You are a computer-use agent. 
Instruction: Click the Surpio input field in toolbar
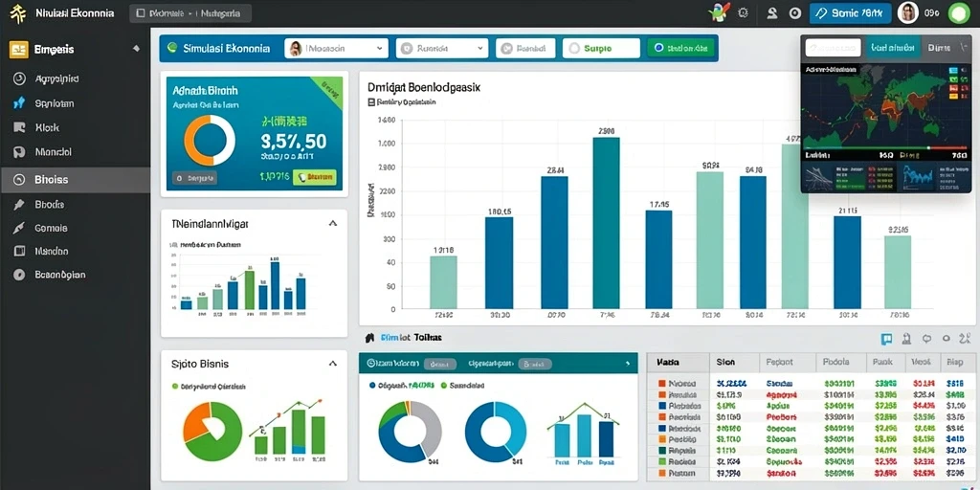(x=601, y=48)
